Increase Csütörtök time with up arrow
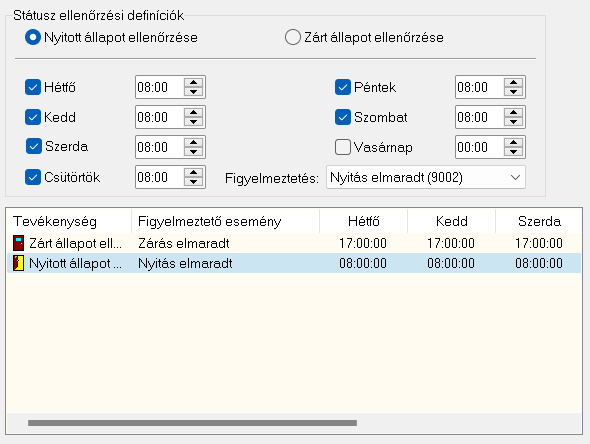 pyautogui.click(x=193, y=173)
